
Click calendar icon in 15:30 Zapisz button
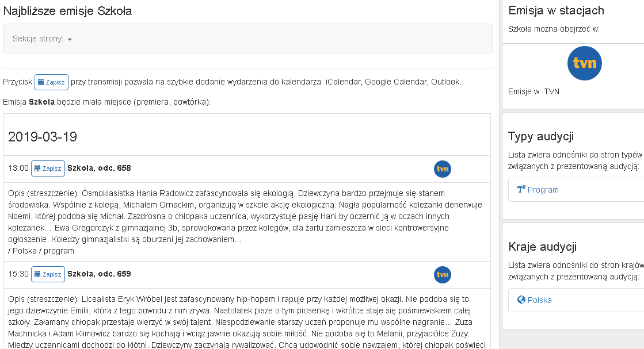pyautogui.click(x=37, y=274)
